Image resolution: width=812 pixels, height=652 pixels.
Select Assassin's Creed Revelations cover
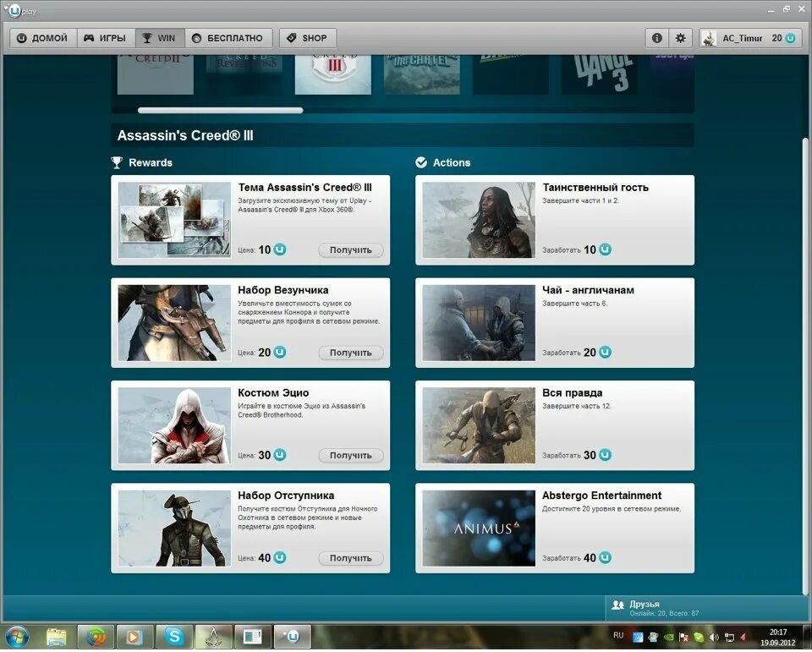click(244, 74)
